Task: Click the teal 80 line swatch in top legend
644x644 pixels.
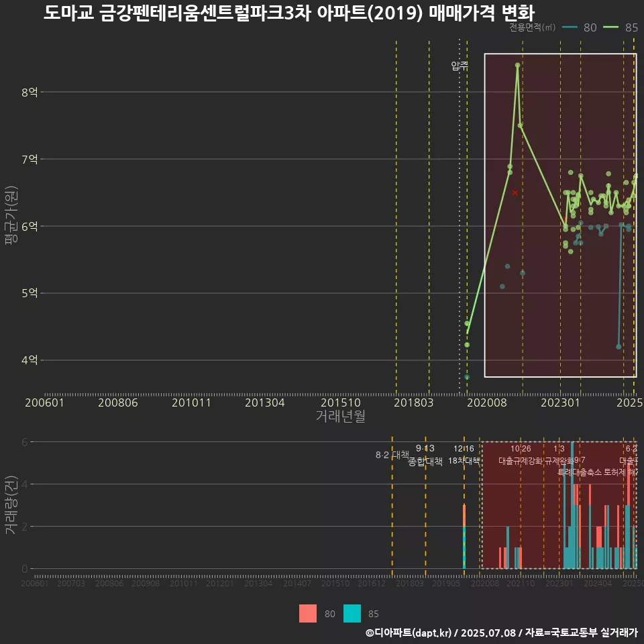Action: point(570,28)
